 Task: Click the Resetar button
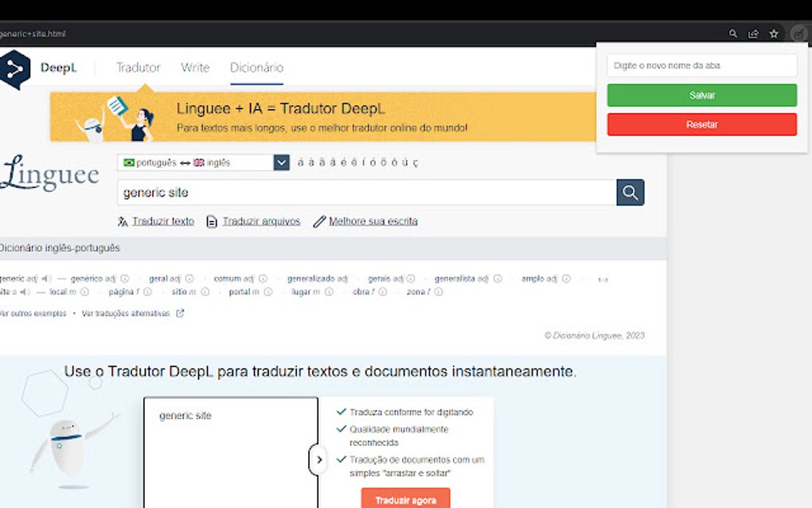click(701, 123)
